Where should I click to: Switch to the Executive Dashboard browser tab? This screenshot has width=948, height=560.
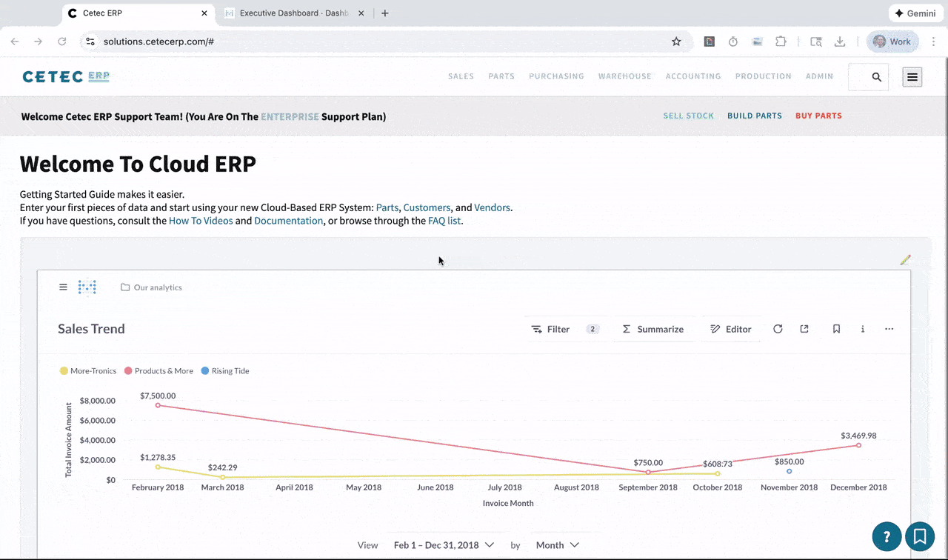(289, 13)
